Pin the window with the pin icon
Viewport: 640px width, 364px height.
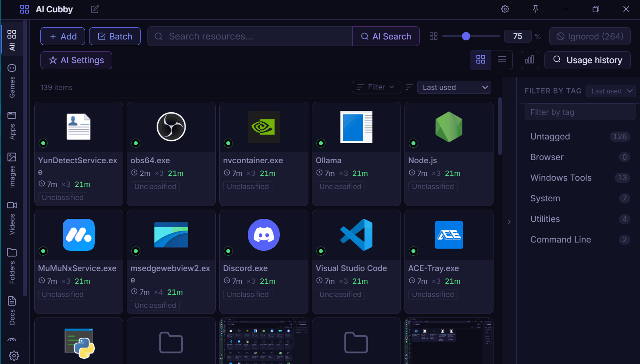click(x=536, y=9)
